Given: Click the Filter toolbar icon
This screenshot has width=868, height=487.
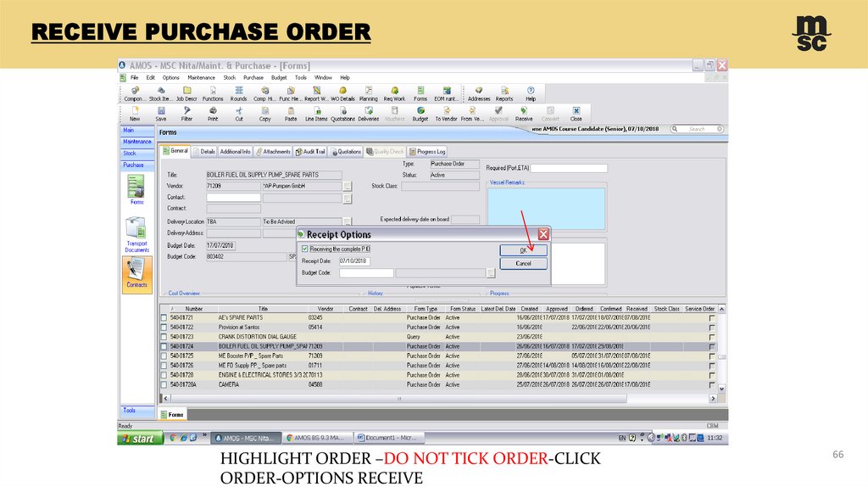Looking at the screenshot, I should coord(187,114).
